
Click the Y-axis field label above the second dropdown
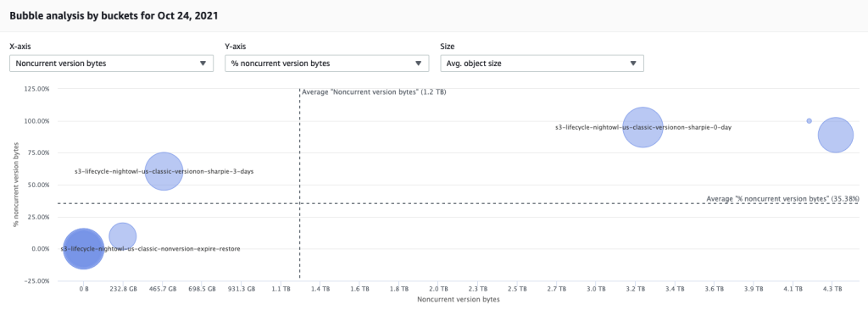pyautogui.click(x=236, y=47)
